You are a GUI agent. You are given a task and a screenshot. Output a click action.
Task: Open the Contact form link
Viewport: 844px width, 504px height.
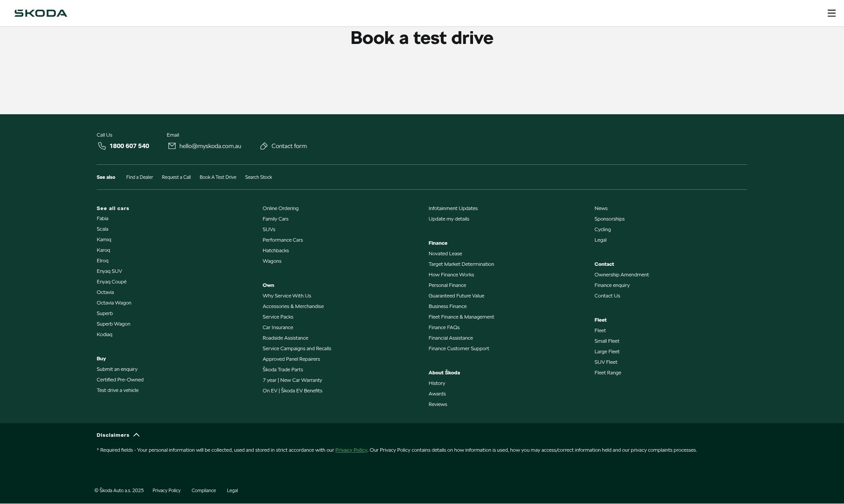tap(289, 146)
